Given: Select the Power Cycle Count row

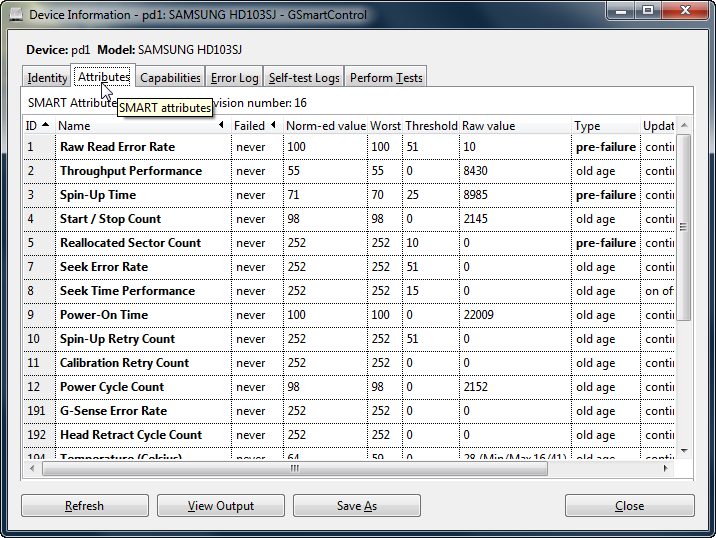Looking at the screenshot, I should click(349, 387).
